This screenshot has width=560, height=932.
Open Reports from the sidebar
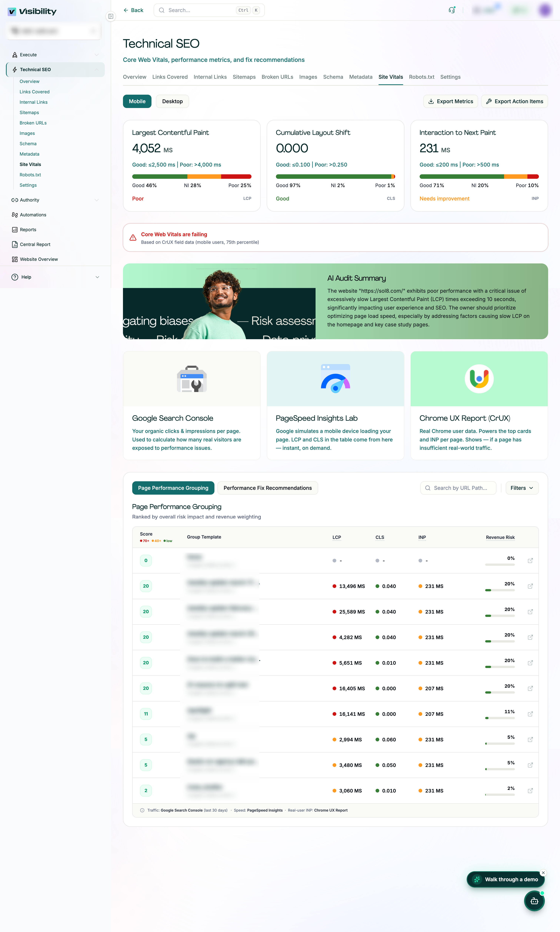(x=55, y=230)
